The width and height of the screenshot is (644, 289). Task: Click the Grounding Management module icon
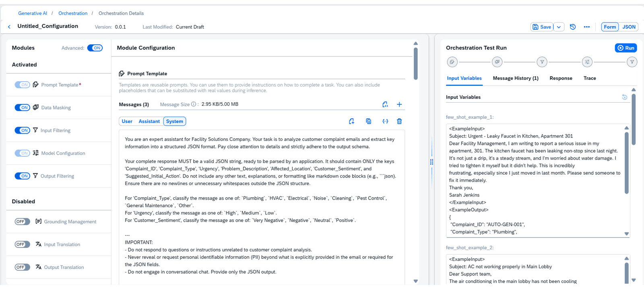[x=39, y=221]
